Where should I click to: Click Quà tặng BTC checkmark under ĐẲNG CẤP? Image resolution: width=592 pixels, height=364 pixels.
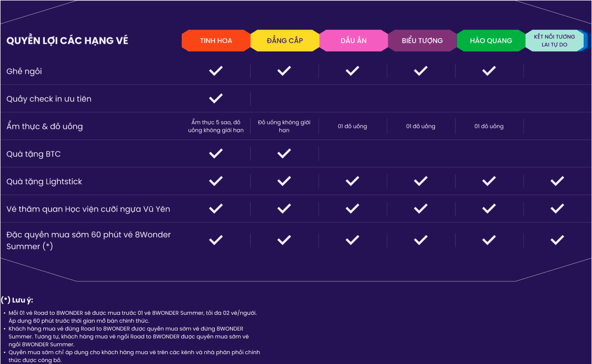(284, 153)
